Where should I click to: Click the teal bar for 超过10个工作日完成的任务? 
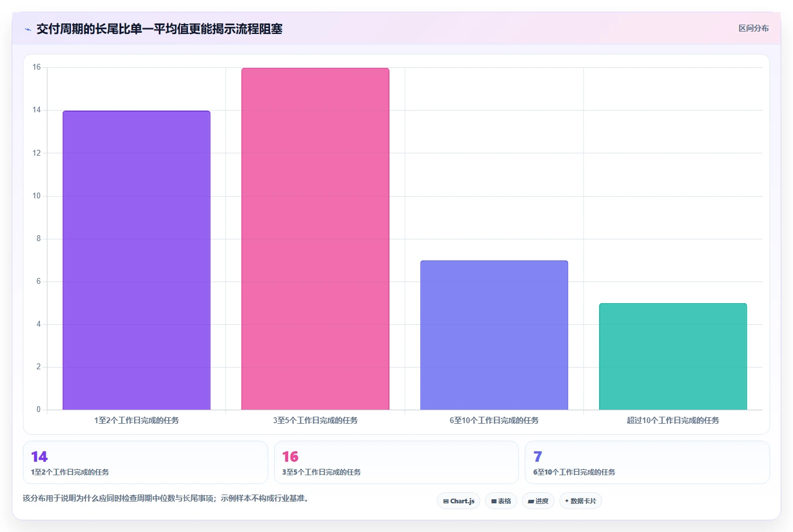[673, 356]
